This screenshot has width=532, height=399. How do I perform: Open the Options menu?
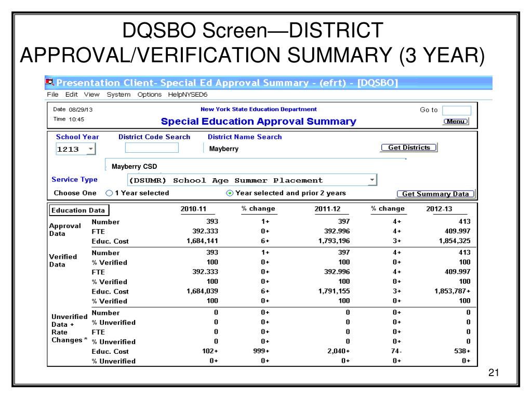click(149, 95)
